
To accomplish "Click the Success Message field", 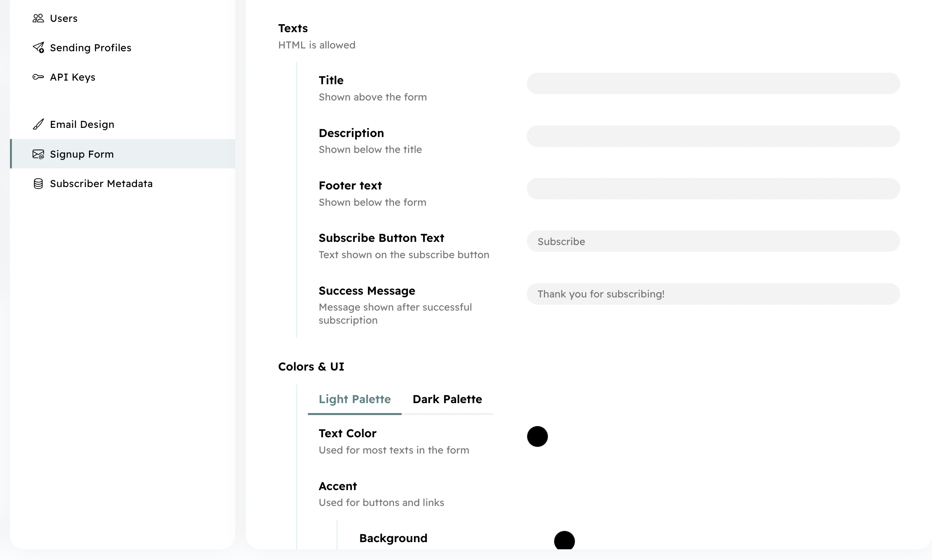I will [x=713, y=294].
